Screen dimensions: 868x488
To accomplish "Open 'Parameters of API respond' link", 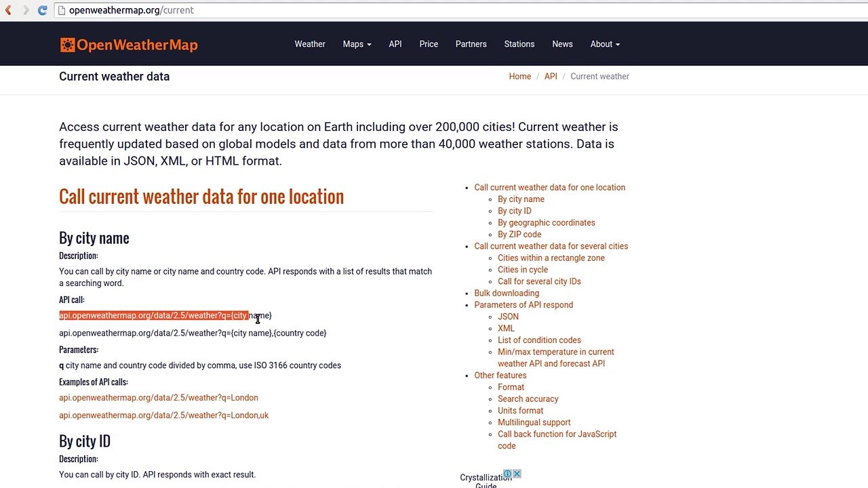I will 524,305.
